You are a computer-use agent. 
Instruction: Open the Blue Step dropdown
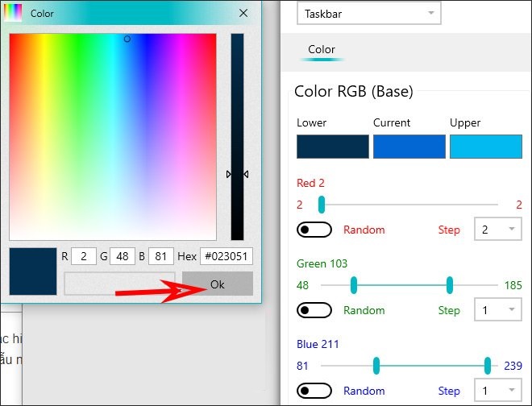coord(497,391)
